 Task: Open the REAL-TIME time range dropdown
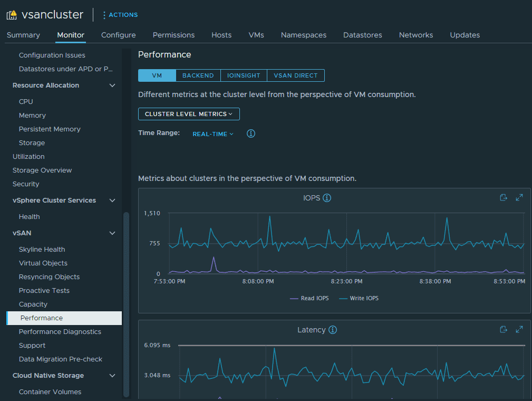pos(213,134)
